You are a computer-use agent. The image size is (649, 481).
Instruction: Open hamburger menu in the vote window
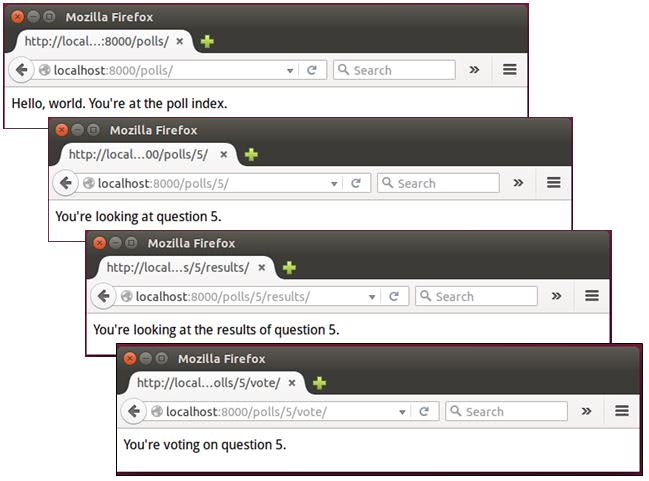[622, 411]
